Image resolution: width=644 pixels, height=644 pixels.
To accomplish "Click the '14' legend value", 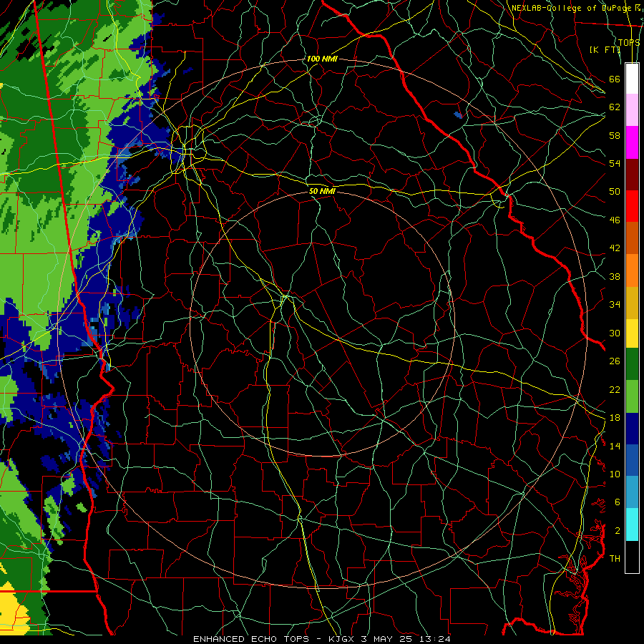I will pyautogui.click(x=615, y=446).
